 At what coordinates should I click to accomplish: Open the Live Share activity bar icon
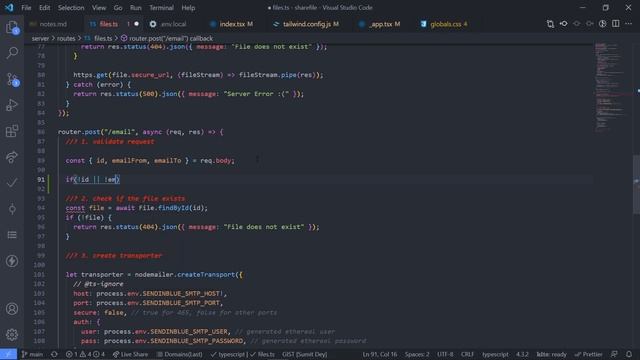pyautogui.click(x=12, y=157)
